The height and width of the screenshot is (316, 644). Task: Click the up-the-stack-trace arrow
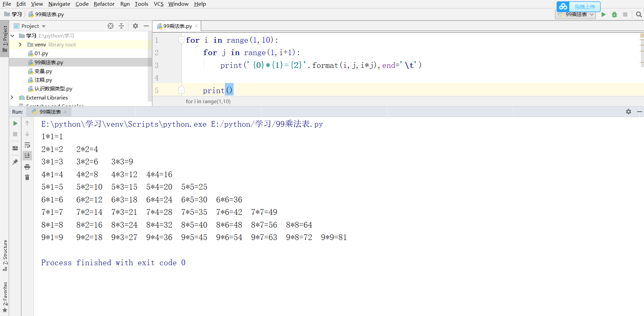27,123
